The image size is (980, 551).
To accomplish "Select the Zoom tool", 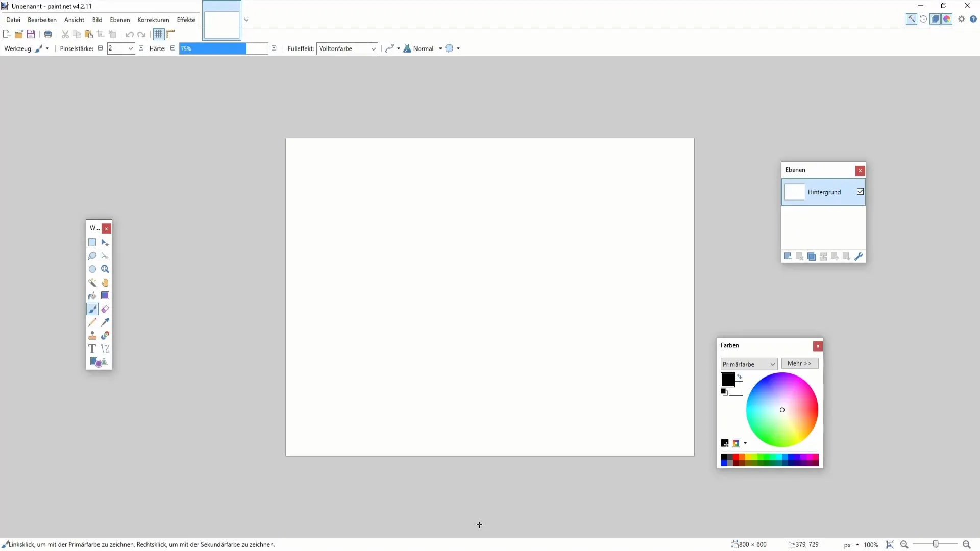I will [x=105, y=268].
